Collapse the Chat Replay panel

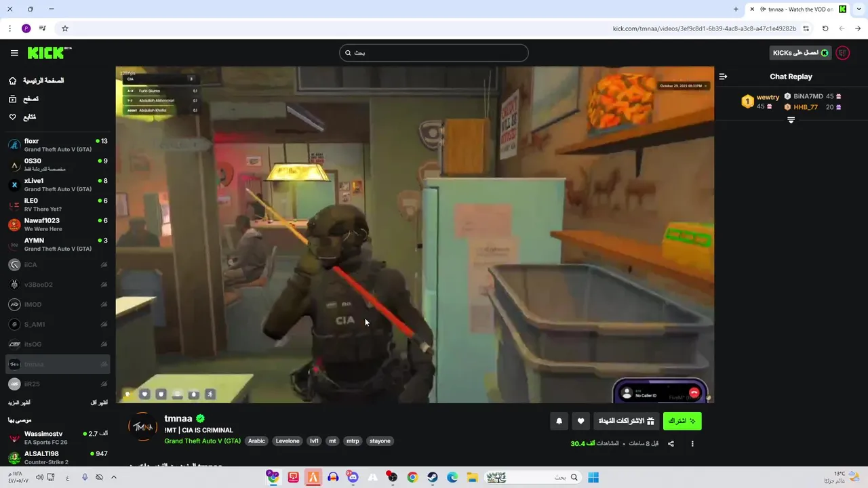tap(723, 77)
